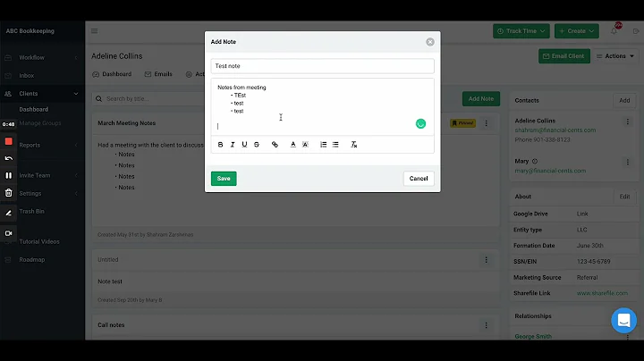Screen dimensions: 644x361
Task: Delete the recording with trash icon
Action: (9, 193)
